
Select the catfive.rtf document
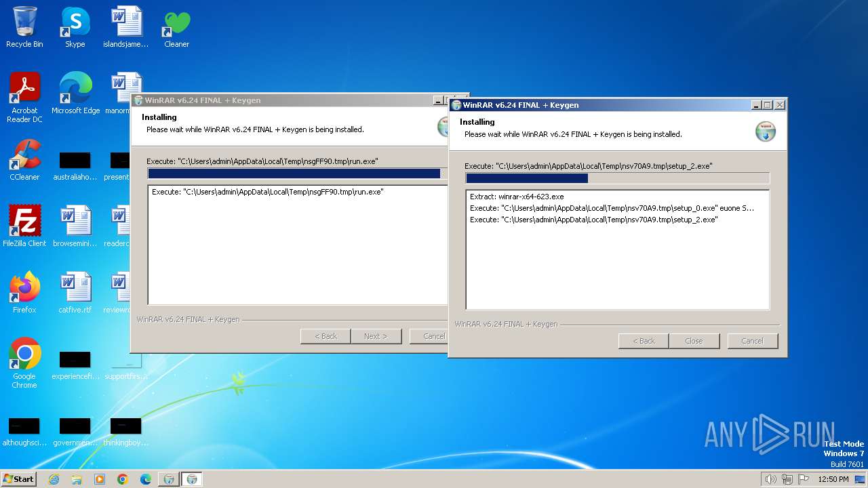pos(75,293)
